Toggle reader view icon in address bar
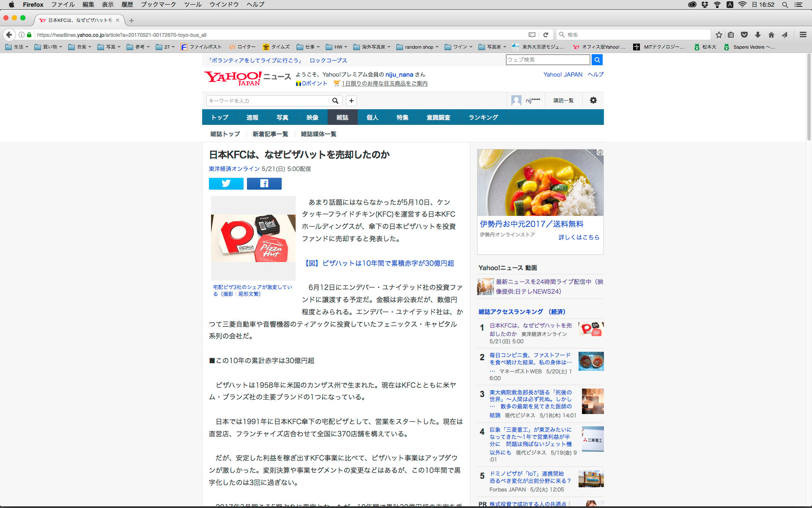 pos(532,35)
